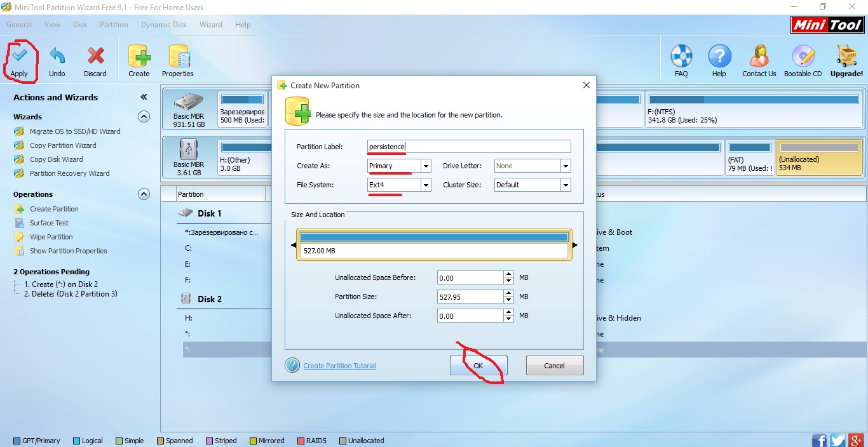Open the Dynamic Disk menu

(164, 25)
